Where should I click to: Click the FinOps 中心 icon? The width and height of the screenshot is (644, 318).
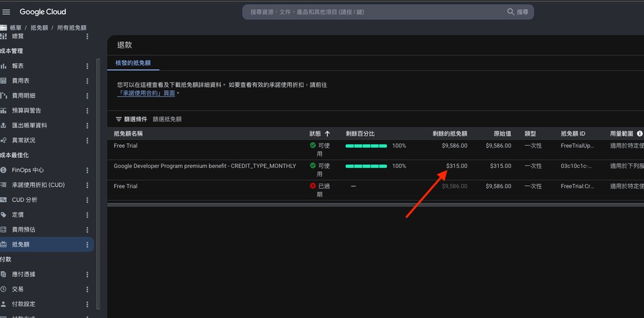click(3, 170)
